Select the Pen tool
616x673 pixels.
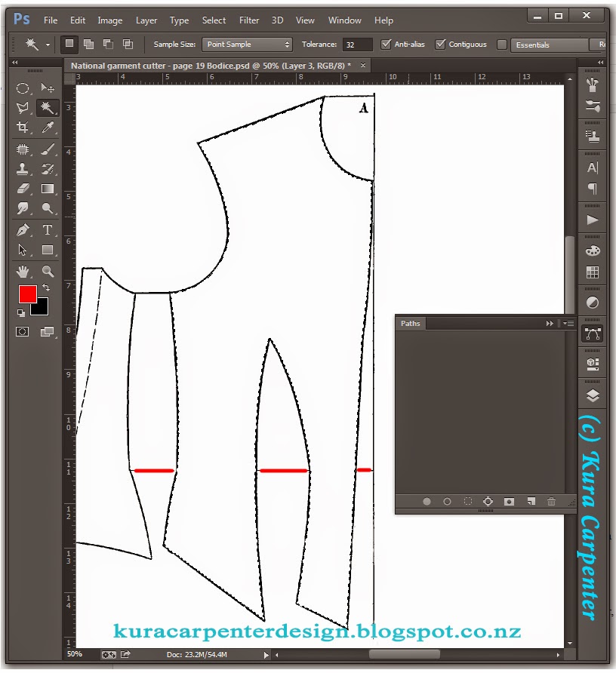(24, 230)
